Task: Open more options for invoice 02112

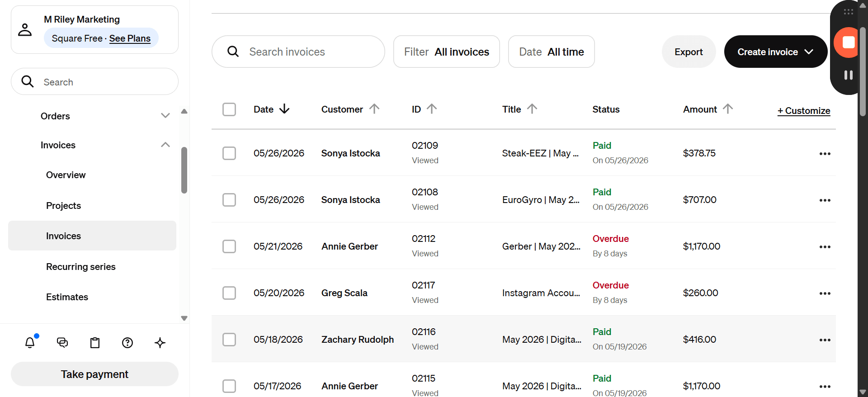Action: point(825,247)
